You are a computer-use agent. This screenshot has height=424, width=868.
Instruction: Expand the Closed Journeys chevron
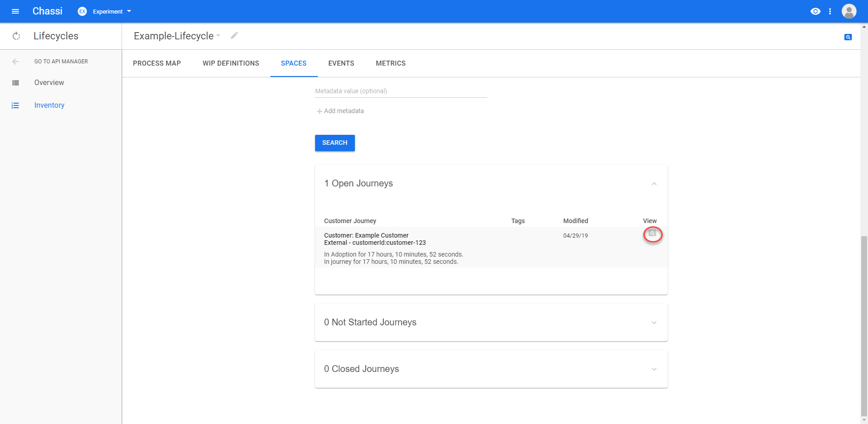[654, 369]
